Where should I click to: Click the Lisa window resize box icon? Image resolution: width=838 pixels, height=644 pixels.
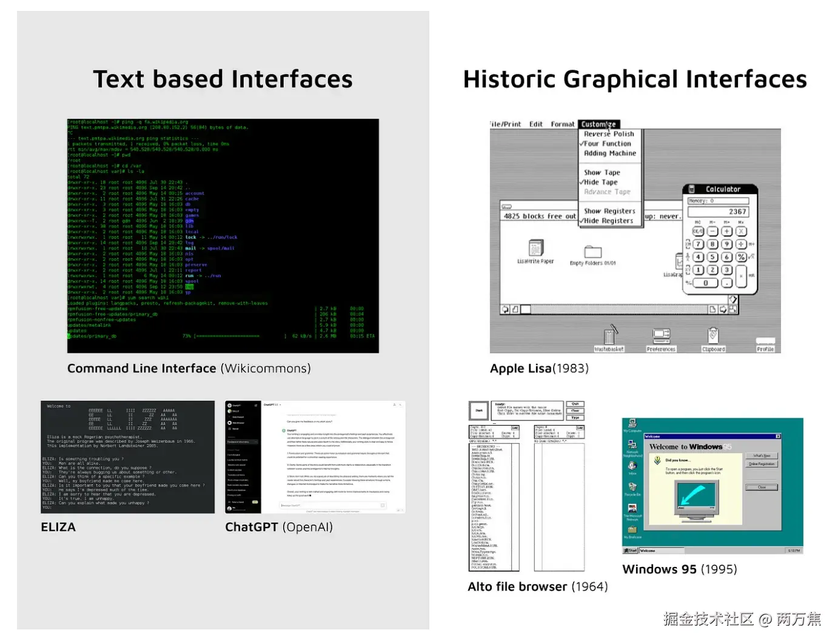(733, 309)
